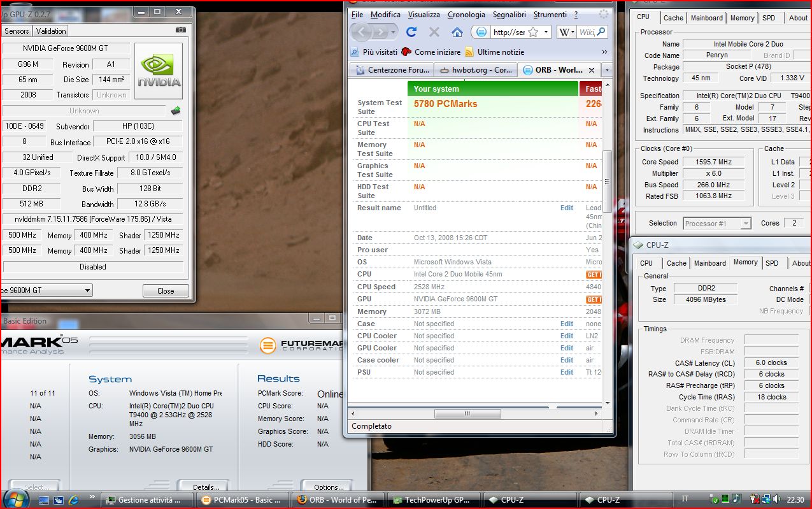
Task: Open the Ultime notizie feed bookmark
Action: [x=495, y=52]
